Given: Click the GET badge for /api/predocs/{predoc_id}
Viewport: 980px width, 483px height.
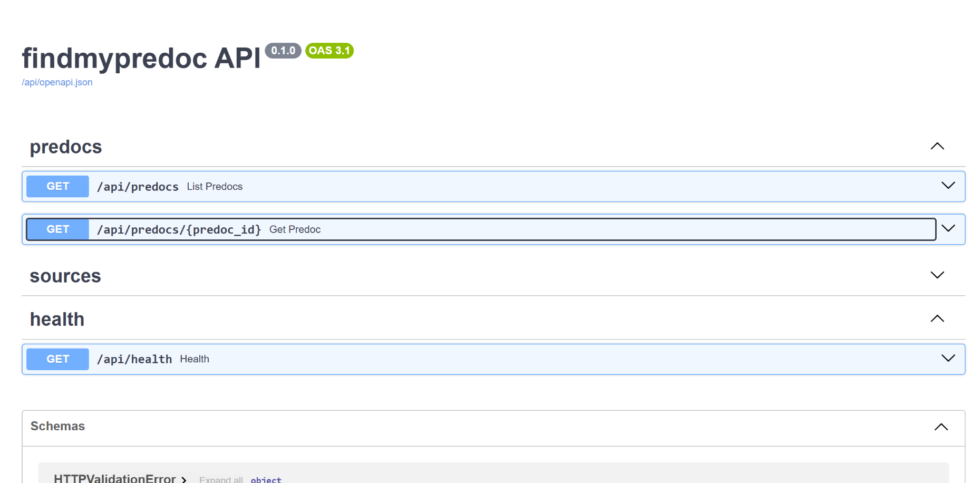Looking at the screenshot, I should pyautogui.click(x=57, y=229).
